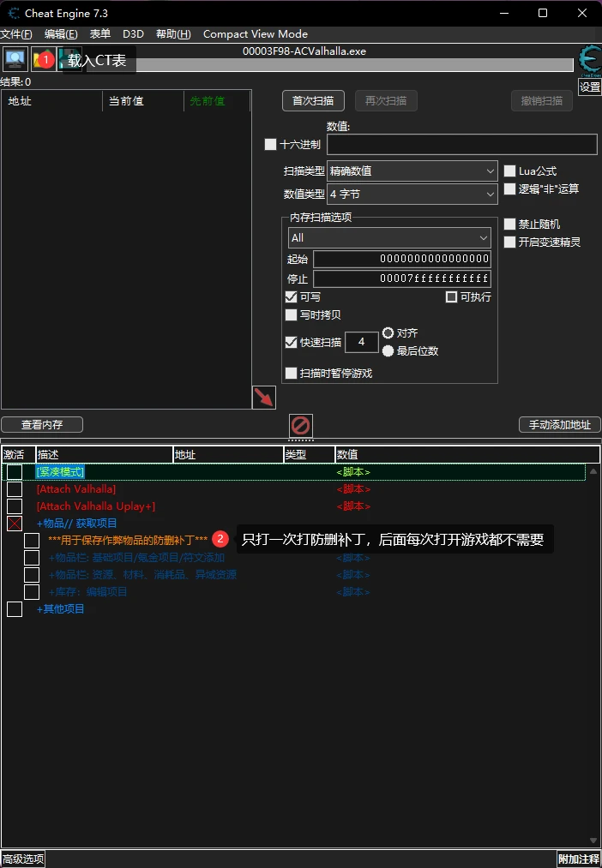The width and height of the screenshot is (602, 868).
Task: Open the 编辑(E) menu
Action: click(x=61, y=33)
